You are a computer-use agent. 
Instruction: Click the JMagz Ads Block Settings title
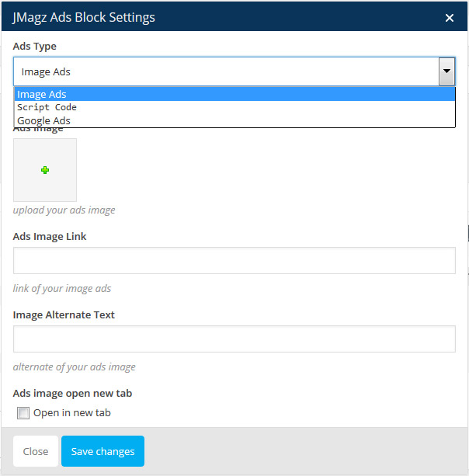point(84,17)
